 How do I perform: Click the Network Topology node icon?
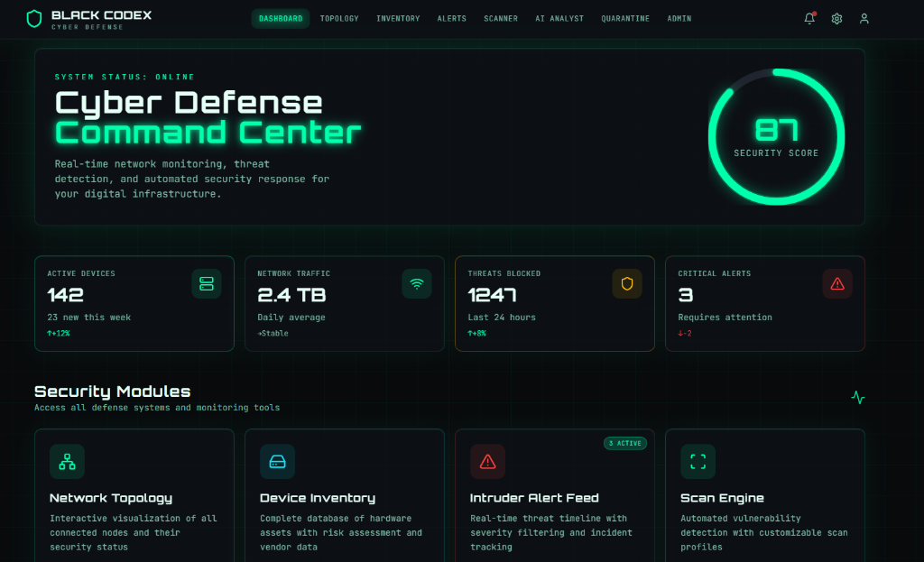pos(67,461)
